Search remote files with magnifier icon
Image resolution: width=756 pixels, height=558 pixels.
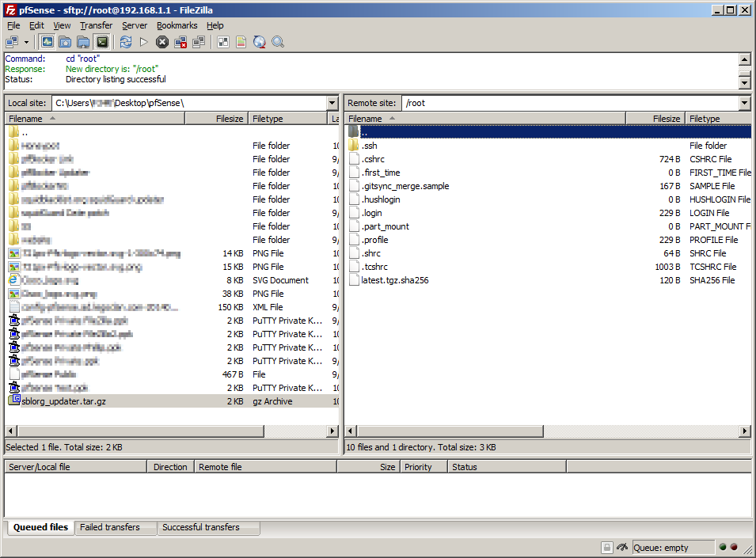278,43
